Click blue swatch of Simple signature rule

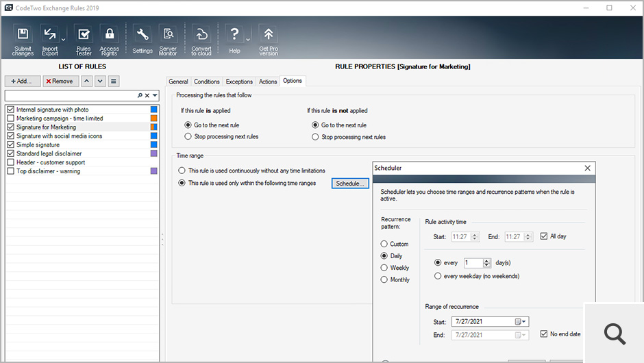tap(153, 145)
